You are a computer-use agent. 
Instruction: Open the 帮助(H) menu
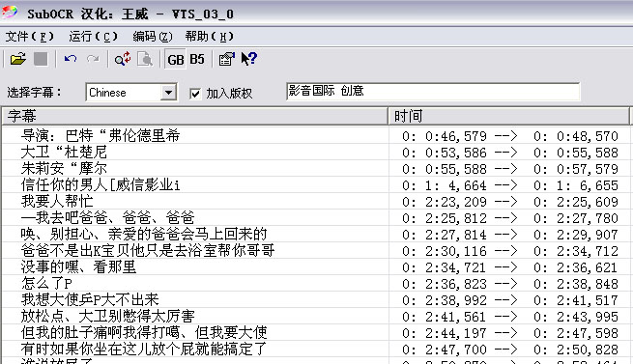tap(210, 37)
